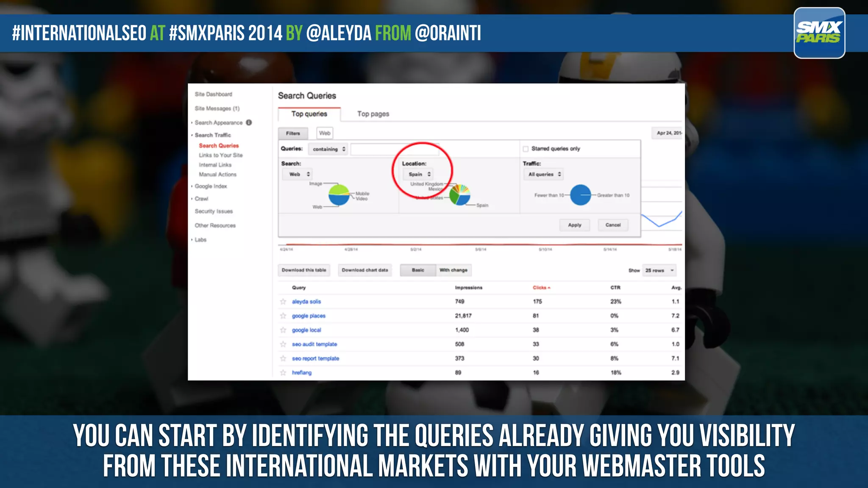The height and width of the screenshot is (488, 868).
Task: Open Internal Links in sidebar
Action: click(x=215, y=165)
